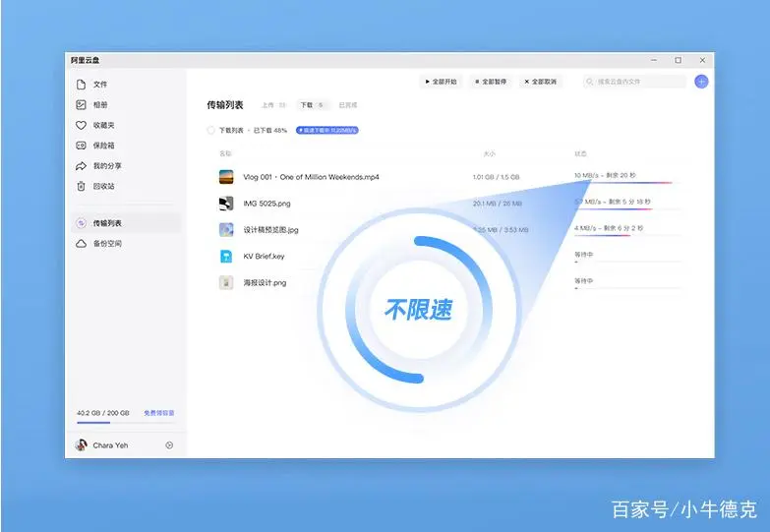
Task: Open the 相册 (Album) section
Action: point(82,105)
